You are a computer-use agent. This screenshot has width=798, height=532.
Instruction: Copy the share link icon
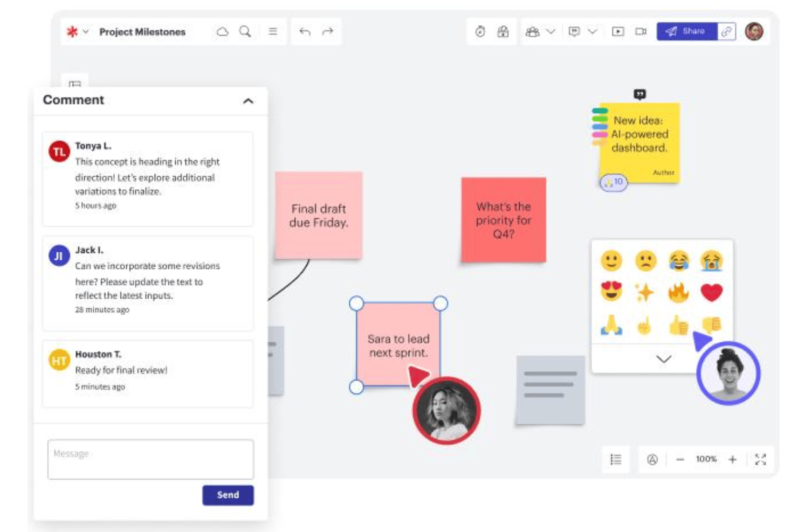point(727,31)
